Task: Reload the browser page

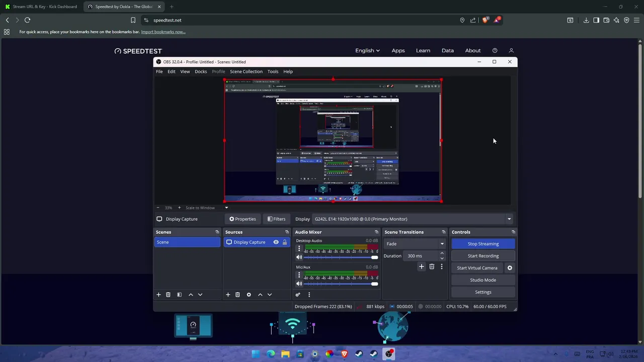Action: [x=27, y=20]
